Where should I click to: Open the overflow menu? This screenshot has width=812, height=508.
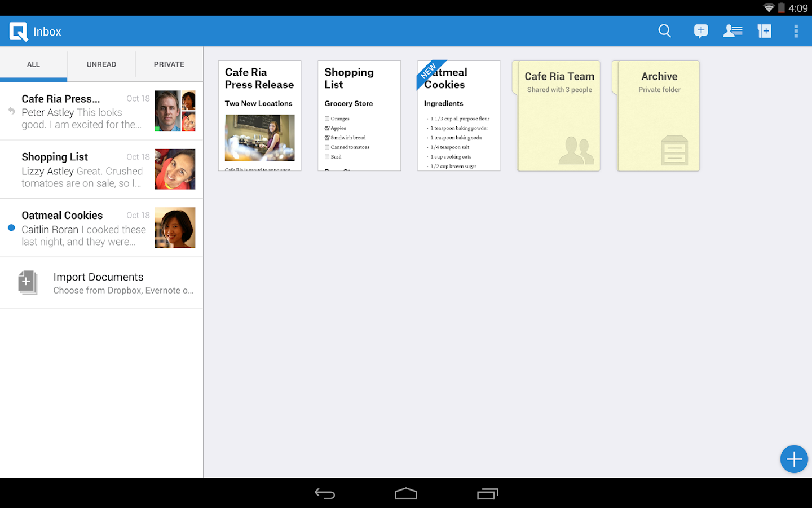tap(796, 31)
